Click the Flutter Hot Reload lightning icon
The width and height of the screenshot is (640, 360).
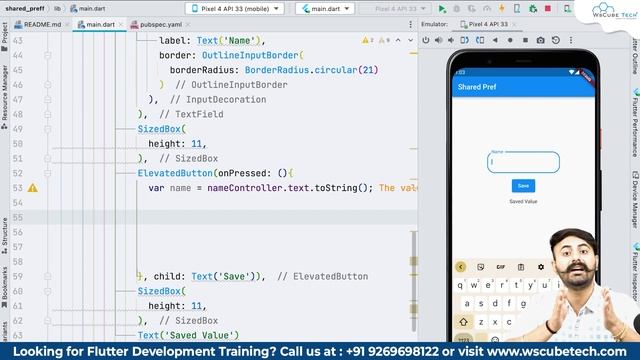(502, 9)
